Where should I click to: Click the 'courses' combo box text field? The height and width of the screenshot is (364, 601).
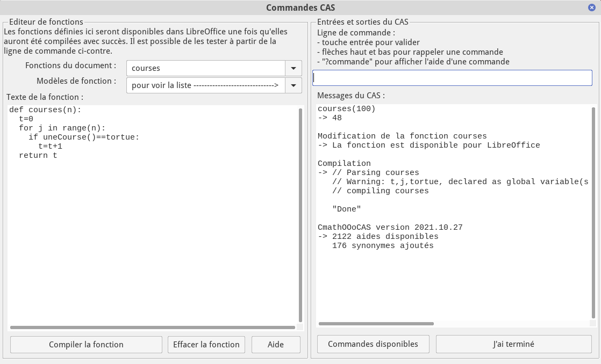tap(205, 68)
